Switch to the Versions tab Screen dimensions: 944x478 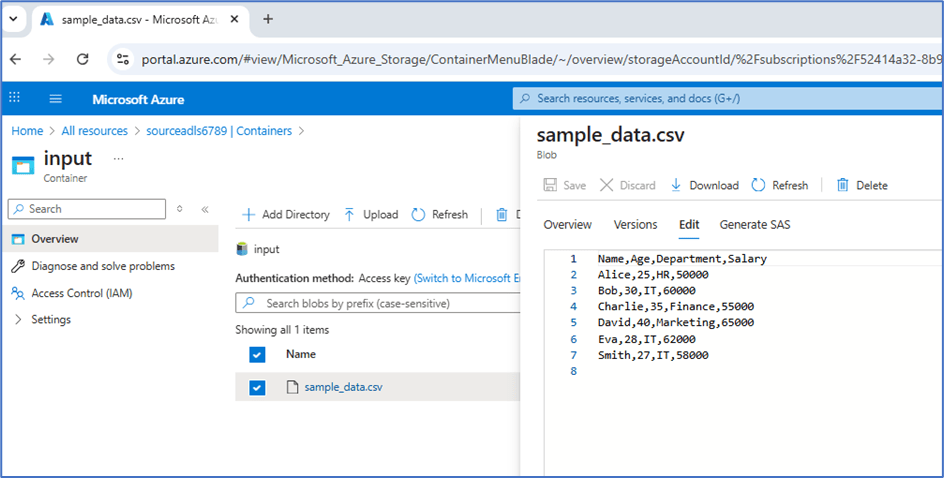click(635, 225)
